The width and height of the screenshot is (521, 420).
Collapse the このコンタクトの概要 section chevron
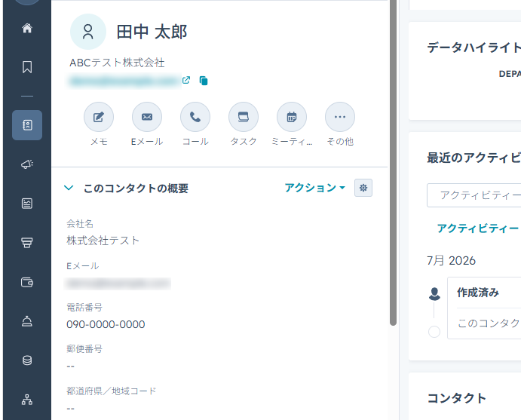pyautogui.click(x=69, y=188)
